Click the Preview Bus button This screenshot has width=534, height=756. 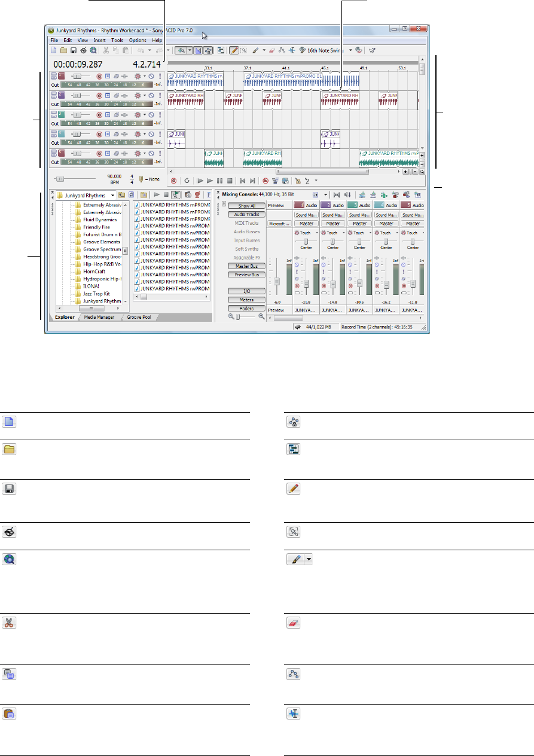[246, 275]
